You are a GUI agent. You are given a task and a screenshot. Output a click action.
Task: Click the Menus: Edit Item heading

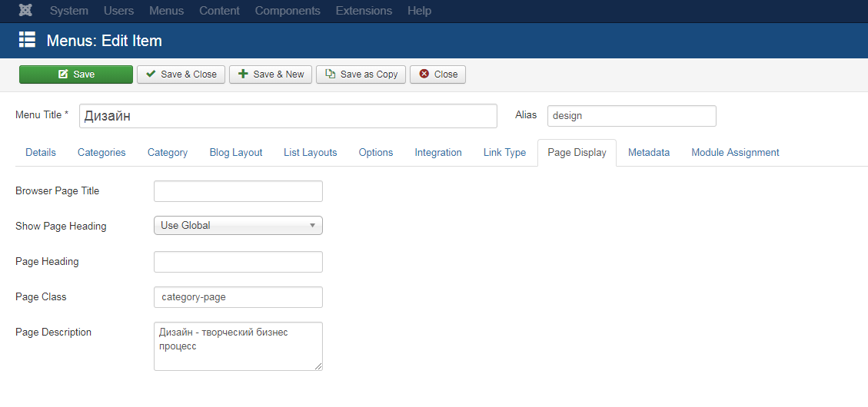click(104, 41)
